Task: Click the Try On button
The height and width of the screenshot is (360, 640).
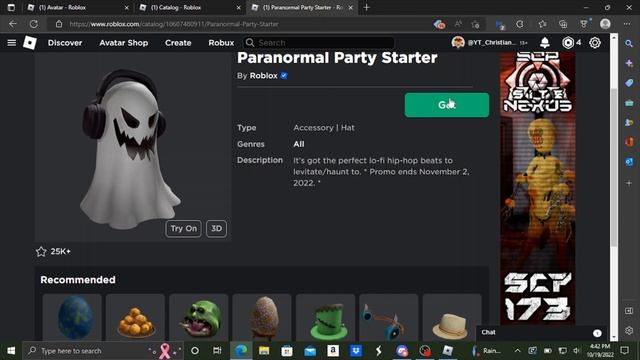Action: click(183, 229)
